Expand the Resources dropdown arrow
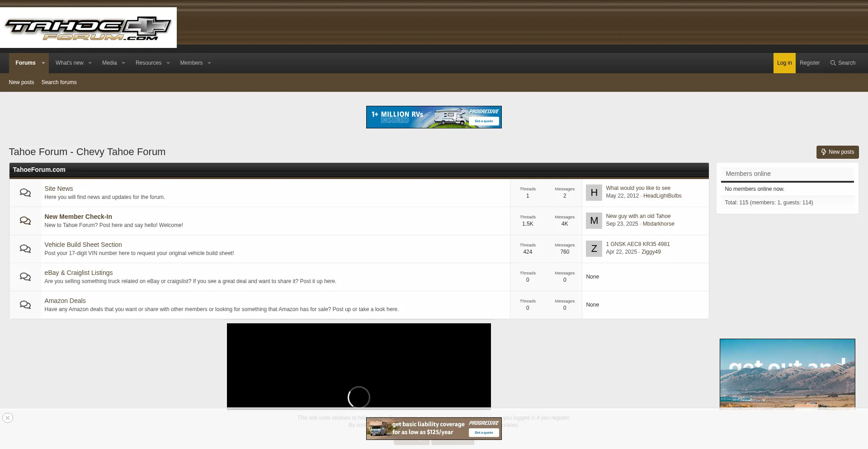The width and height of the screenshot is (868, 449). tap(168, 63)
